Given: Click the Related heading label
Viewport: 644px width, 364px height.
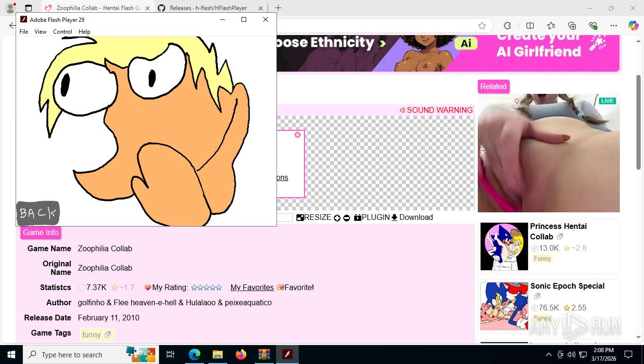Looking at the screenshot, I should coord(493,86).
